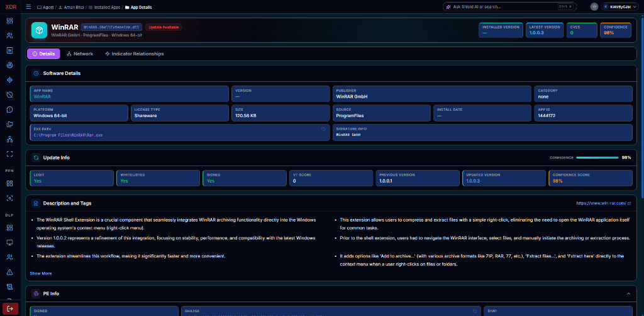
Task: Click the PE Info section icon
Action: click(x=36, y=293)
